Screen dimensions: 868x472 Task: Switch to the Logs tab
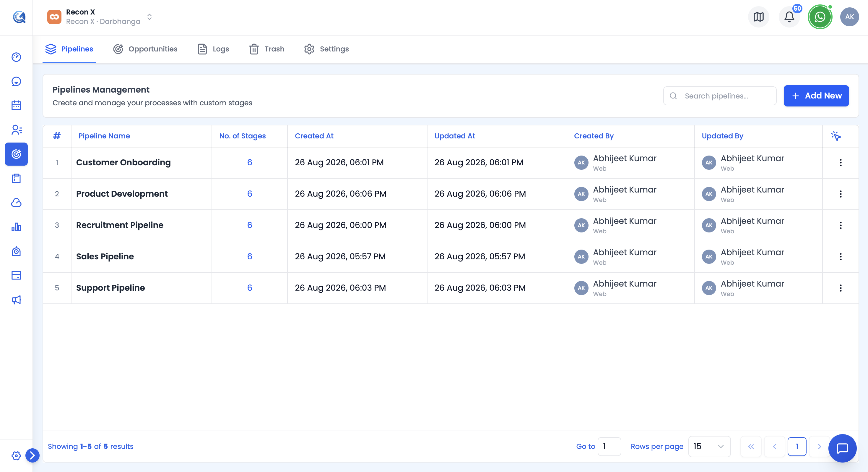213,49
